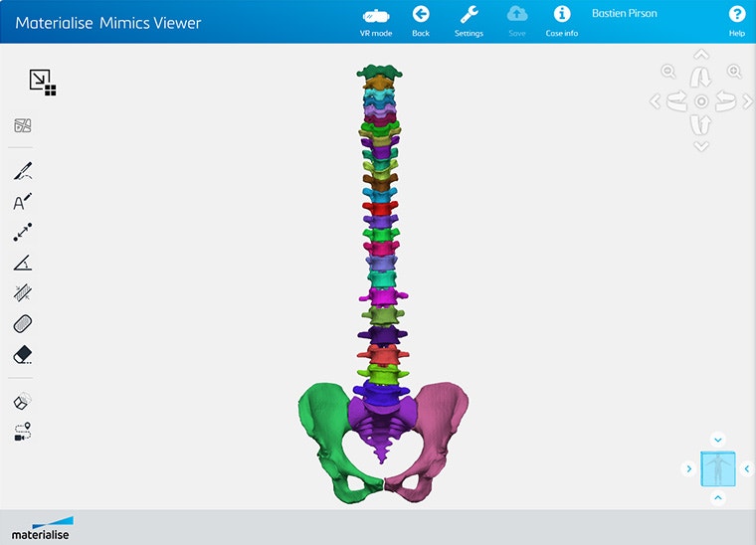Select the angle measurement tool
This screenshot has height=545, width=756.
point(23,263)
